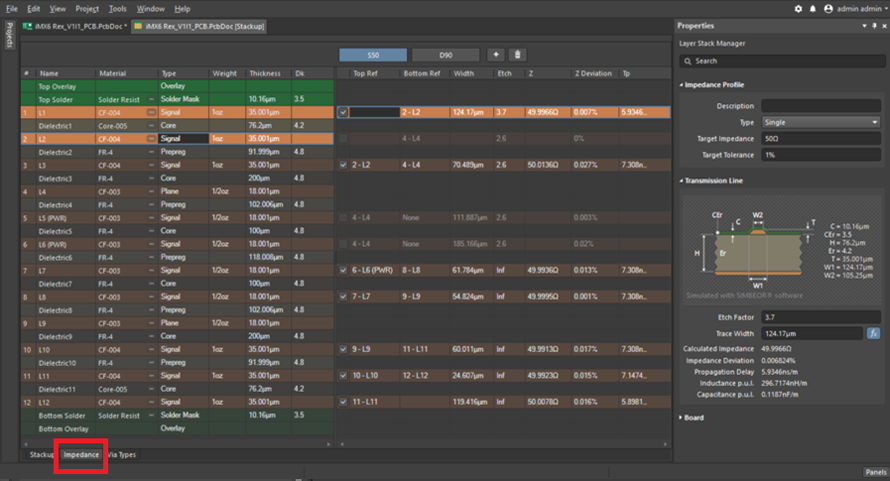Open the Tools menu
This screenshot has height=481, width=890.
pos(118,8)
